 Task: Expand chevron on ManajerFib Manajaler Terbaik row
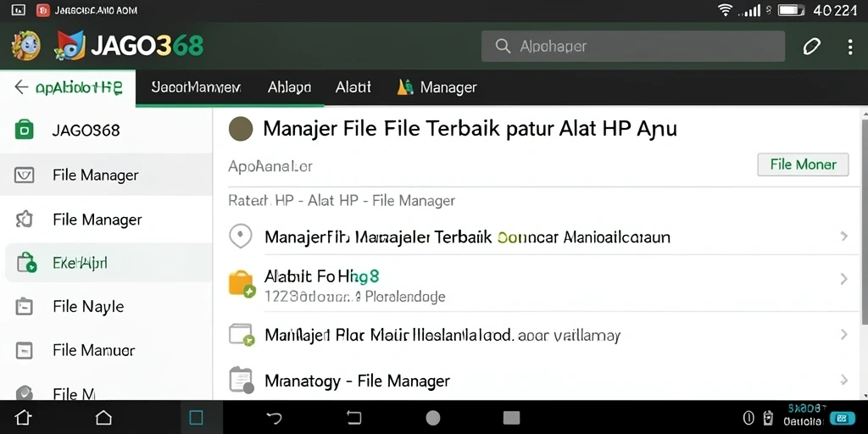tap(844, 236)
